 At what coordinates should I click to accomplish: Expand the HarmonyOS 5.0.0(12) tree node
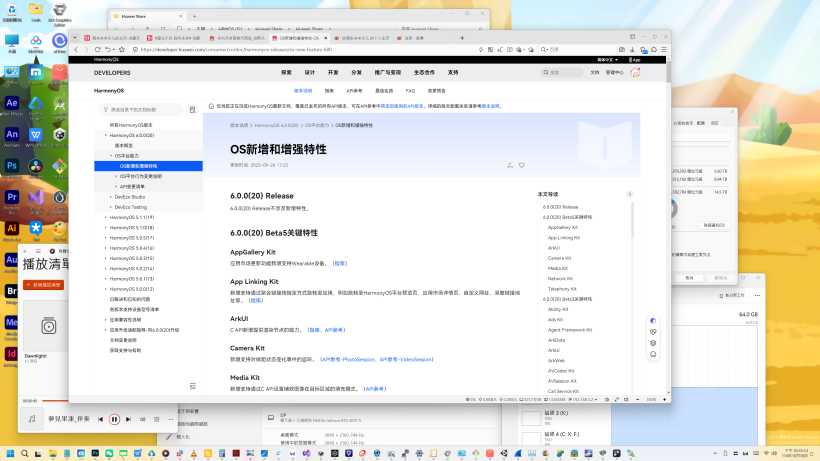(106, 289)
